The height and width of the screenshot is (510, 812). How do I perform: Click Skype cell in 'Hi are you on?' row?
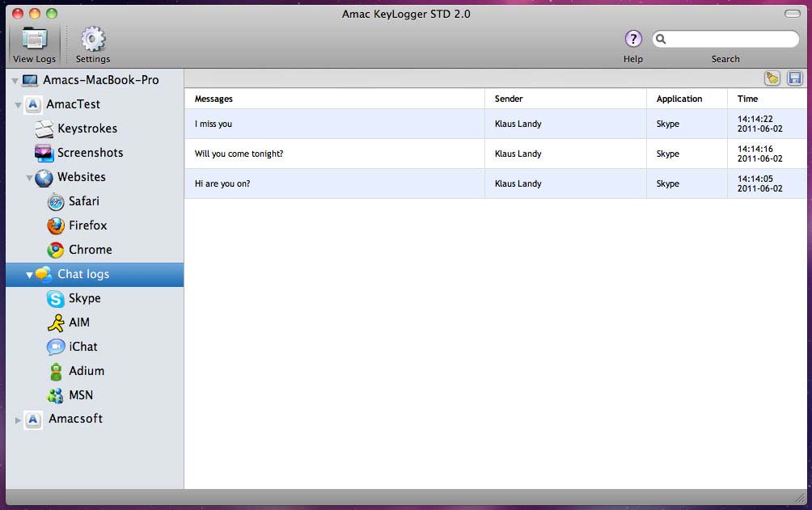tap(667, 183)
